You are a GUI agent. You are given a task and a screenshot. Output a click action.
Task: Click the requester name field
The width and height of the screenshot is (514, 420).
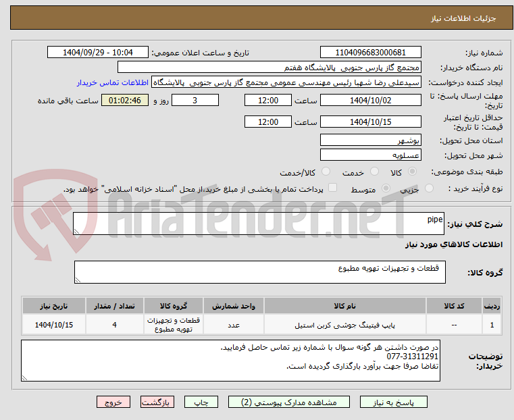[286, 82]
